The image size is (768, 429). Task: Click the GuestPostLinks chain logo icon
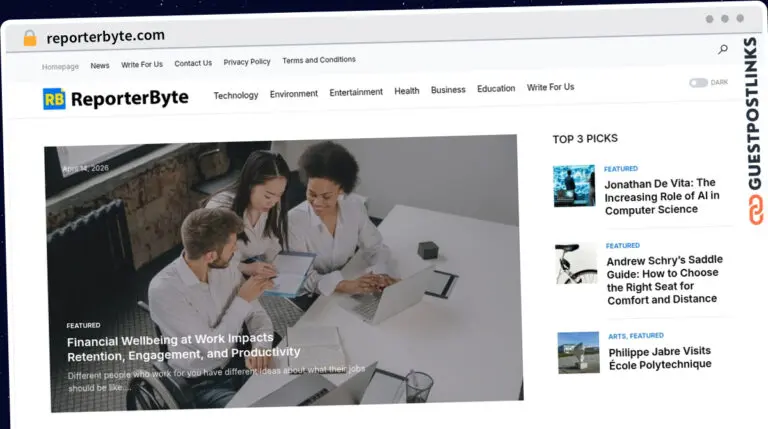pos(752,210)
